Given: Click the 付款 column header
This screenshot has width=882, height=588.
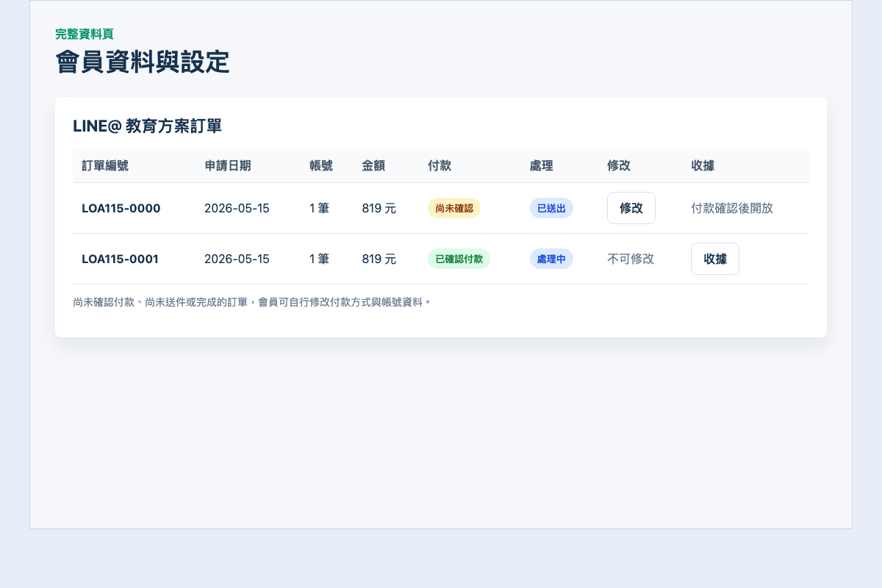Looking at the screenshot, I should pyautogui.click(x=440, y=165).
